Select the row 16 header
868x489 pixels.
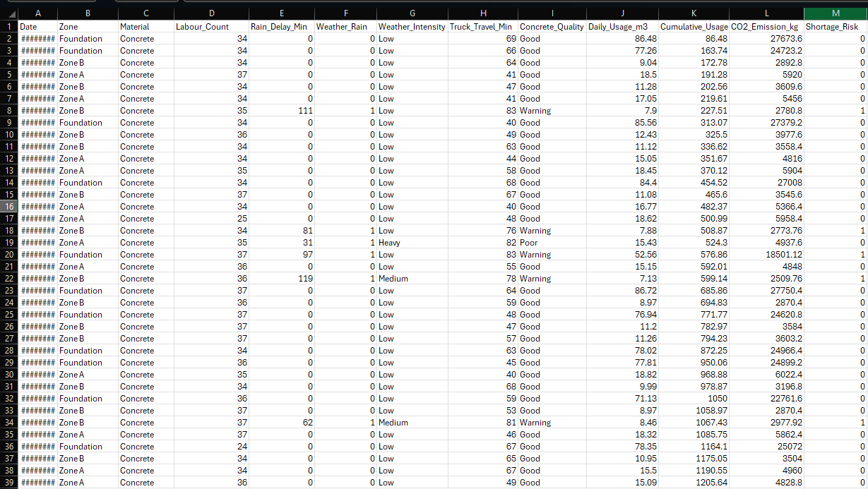(x=9, y=207)
